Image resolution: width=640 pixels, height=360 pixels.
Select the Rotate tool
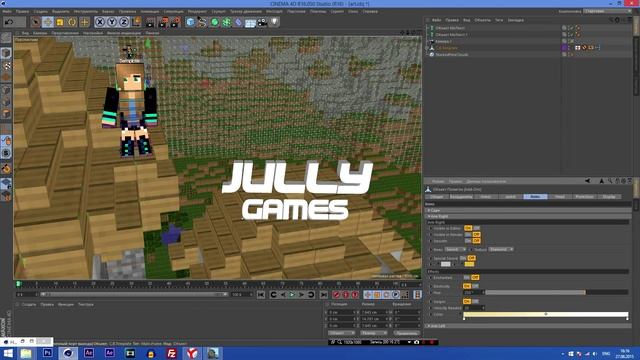click(x=72, y=22)
